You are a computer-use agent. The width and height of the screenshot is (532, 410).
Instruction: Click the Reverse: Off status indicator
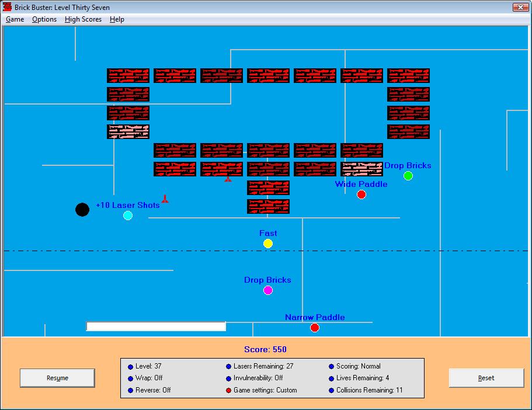click(131, 390)
